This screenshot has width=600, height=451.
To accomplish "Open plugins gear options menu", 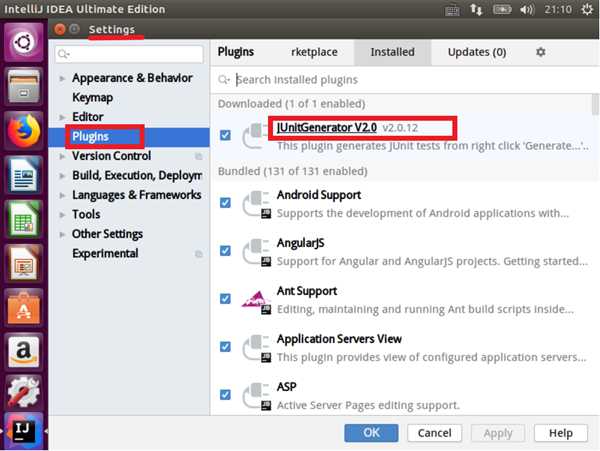I will 540,52.
